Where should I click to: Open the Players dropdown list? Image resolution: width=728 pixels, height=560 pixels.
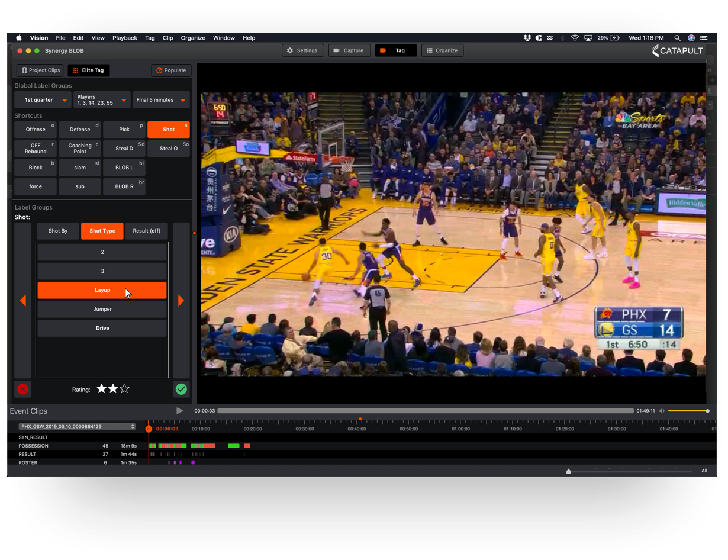tap(102, 100)
